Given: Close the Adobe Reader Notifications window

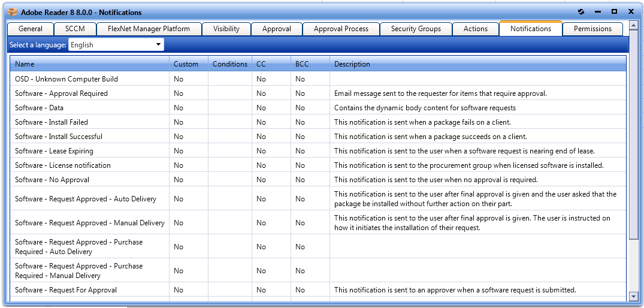Looking at the screenshot, I should coord(631,12).
